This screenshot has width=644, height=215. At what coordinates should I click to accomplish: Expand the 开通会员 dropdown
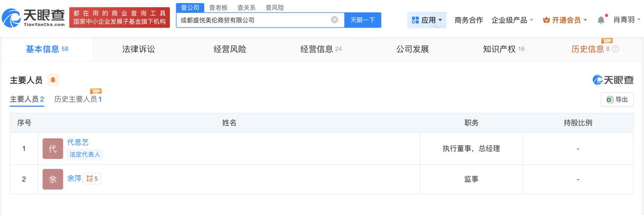click(x=565, y=20)
